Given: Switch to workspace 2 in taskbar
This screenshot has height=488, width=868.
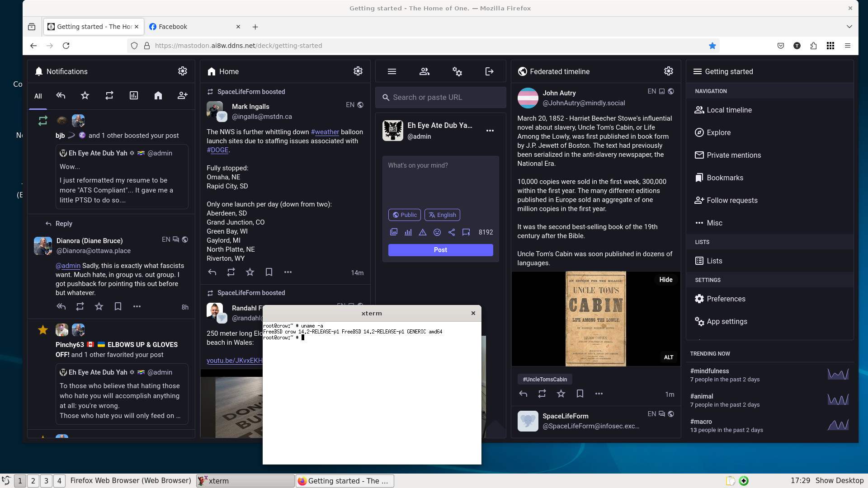Looking at the screenshot, I should coord(33,481).
